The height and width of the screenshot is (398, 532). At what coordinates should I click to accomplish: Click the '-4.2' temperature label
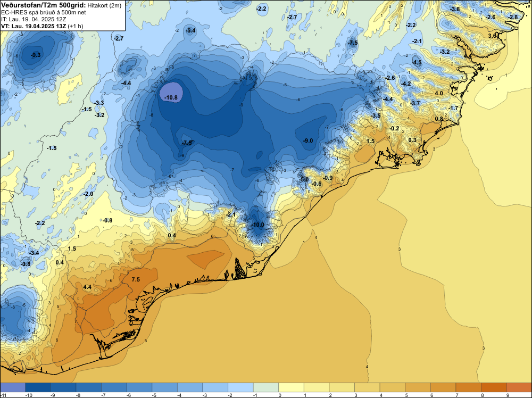tap(405, 84)
